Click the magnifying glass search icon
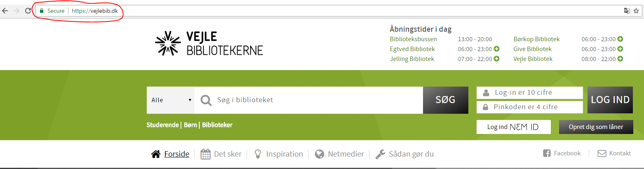This screenshot has width=644, height=169. coord(206,100)
